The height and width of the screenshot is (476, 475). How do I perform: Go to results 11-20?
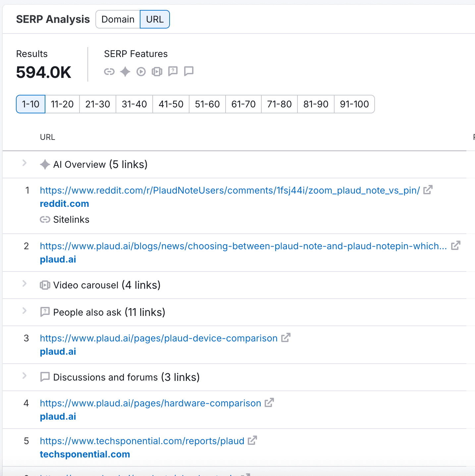pyautogui.click(x=62, y=104)
